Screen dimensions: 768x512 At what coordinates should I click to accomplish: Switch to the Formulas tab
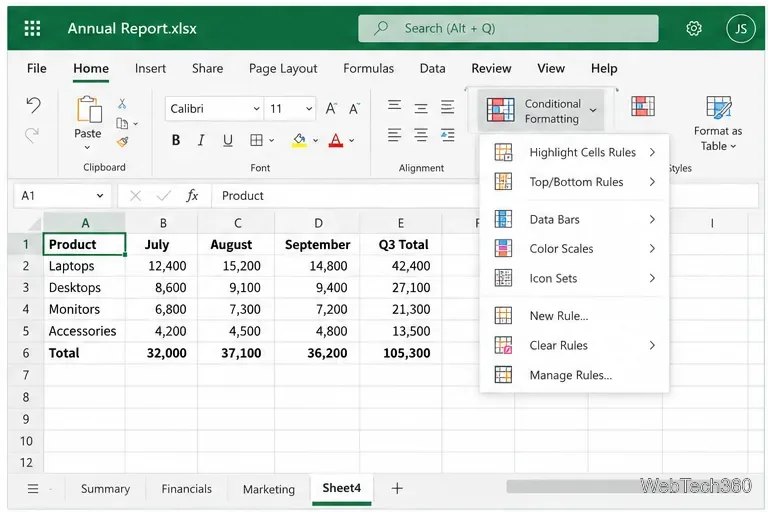[368, 69]
